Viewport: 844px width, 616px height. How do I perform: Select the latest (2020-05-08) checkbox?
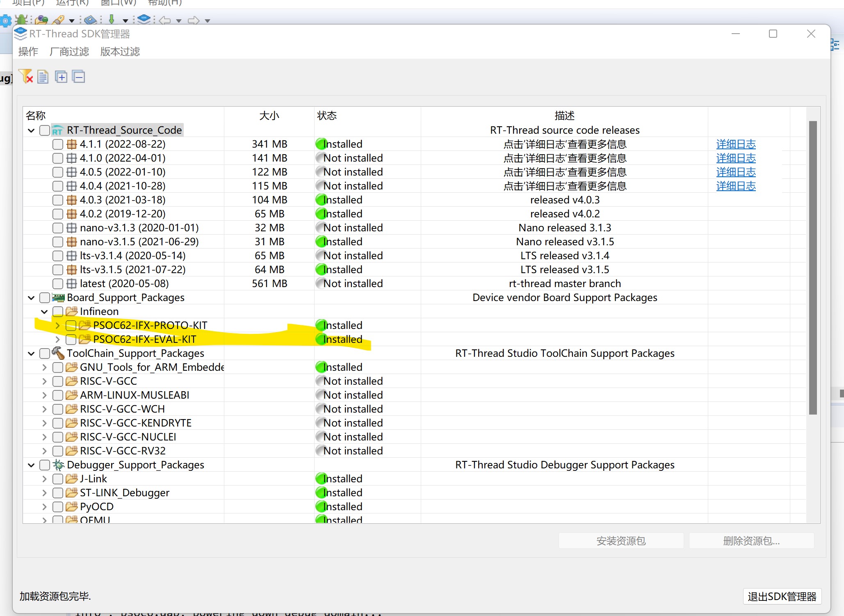pyautogui.click(x=58, y=283)
